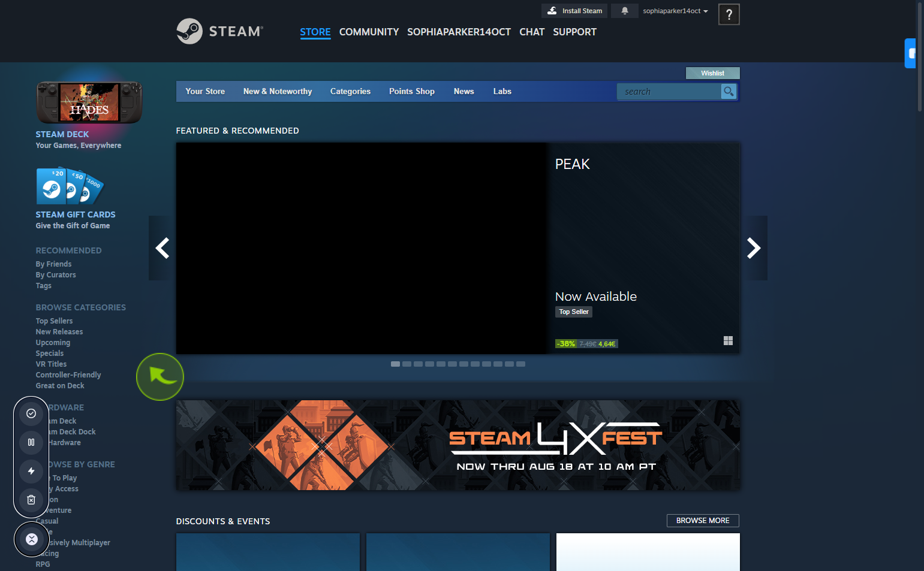Click the Install Steam download icon

[x=552, y=11]
